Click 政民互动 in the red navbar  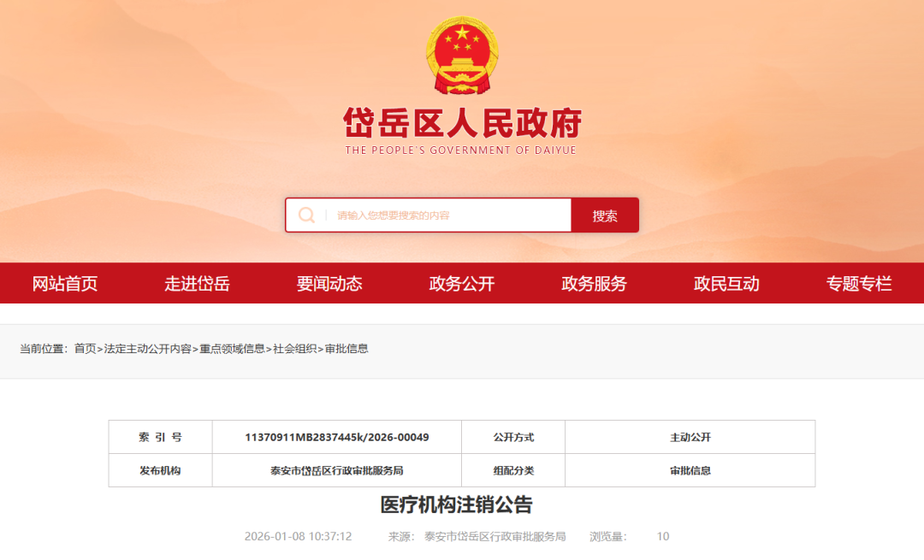[726, 284]
